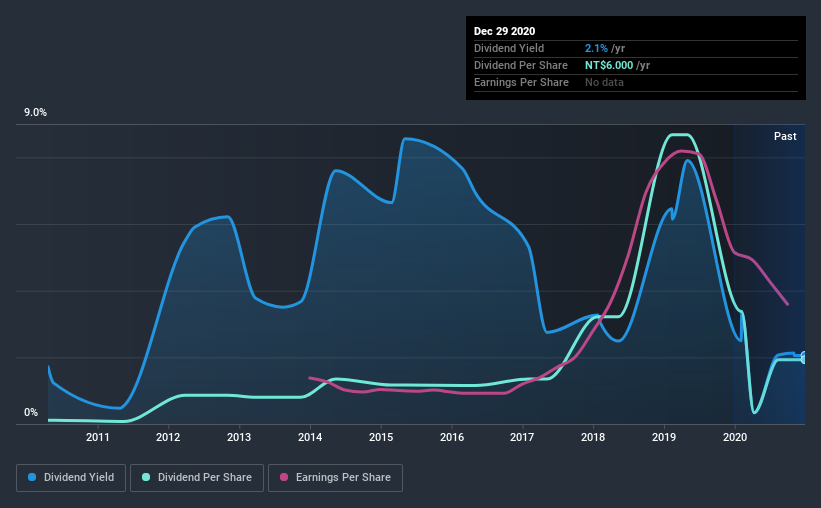Click the blue Dividend Yield legend dot
821x508 pixels.
pos(32,477)
